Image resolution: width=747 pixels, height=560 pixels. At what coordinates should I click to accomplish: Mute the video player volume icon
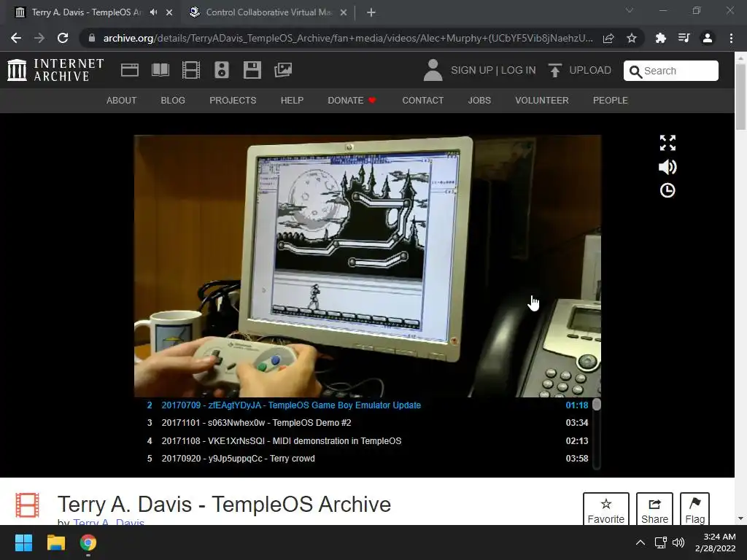point(667,167)
